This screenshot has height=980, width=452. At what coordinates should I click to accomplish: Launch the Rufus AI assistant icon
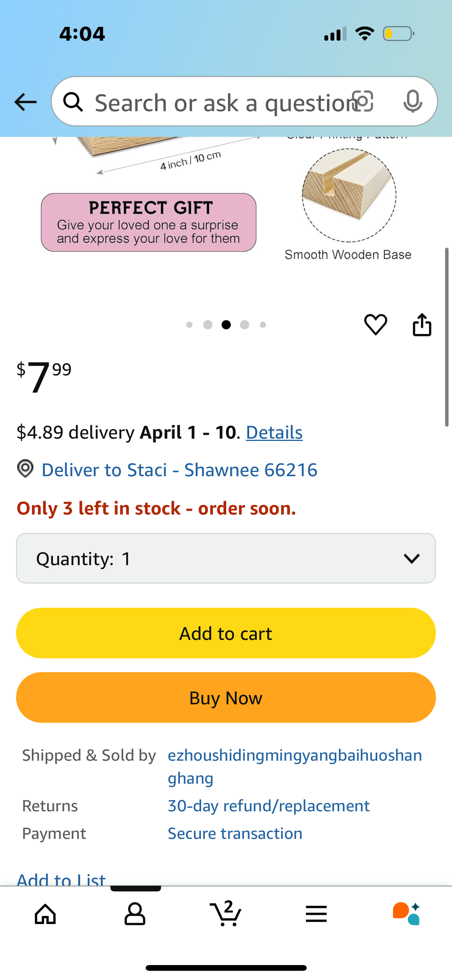pos(406,914)
